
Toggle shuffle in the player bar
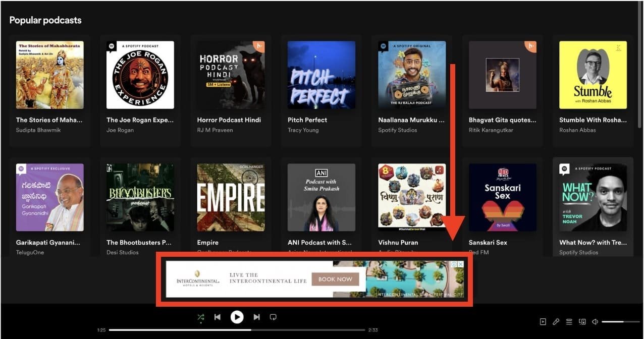click(x=201, y=317)
